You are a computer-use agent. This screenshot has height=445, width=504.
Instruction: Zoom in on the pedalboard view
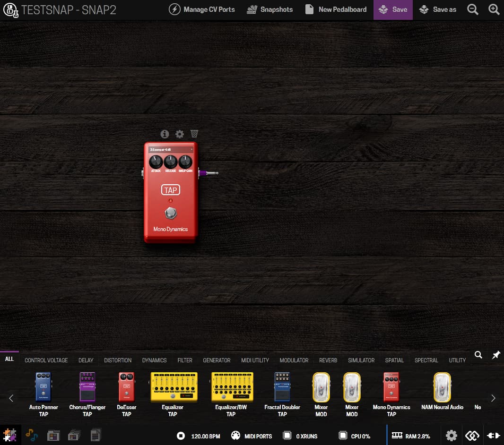pyautogui.click(x=494, y=9)
